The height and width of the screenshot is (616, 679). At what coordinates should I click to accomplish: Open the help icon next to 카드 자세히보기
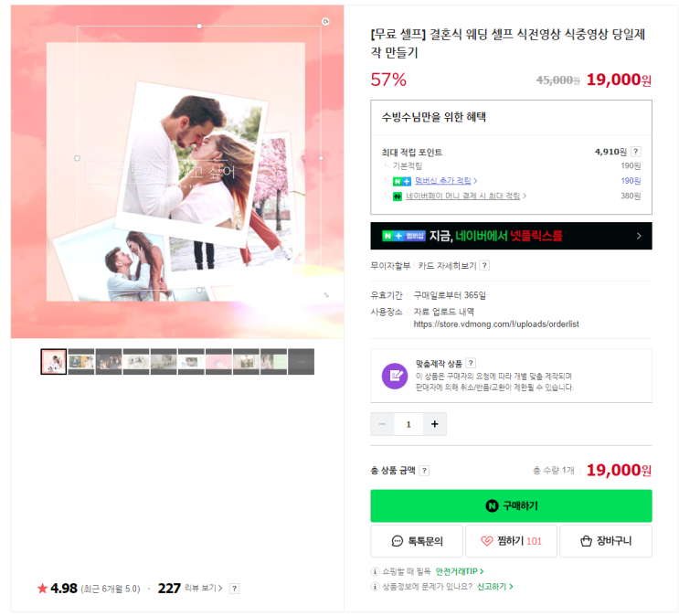coord(485,266)
